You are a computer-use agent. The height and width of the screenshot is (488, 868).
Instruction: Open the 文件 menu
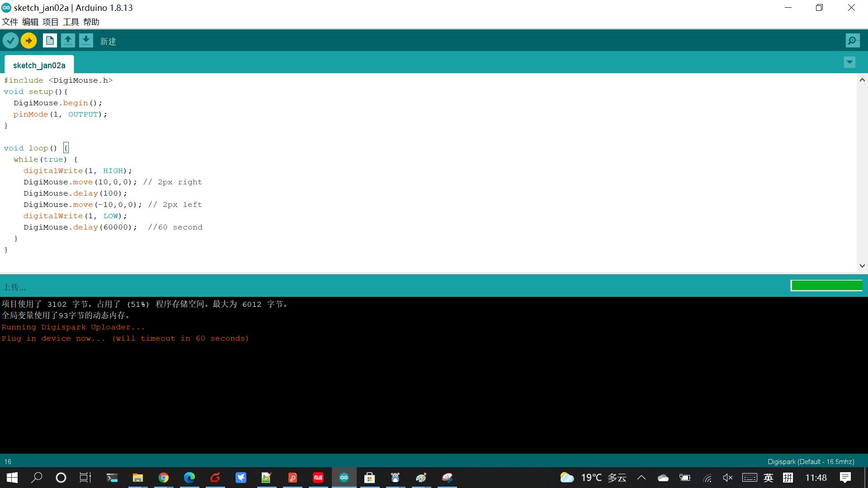tap(10, 22)
